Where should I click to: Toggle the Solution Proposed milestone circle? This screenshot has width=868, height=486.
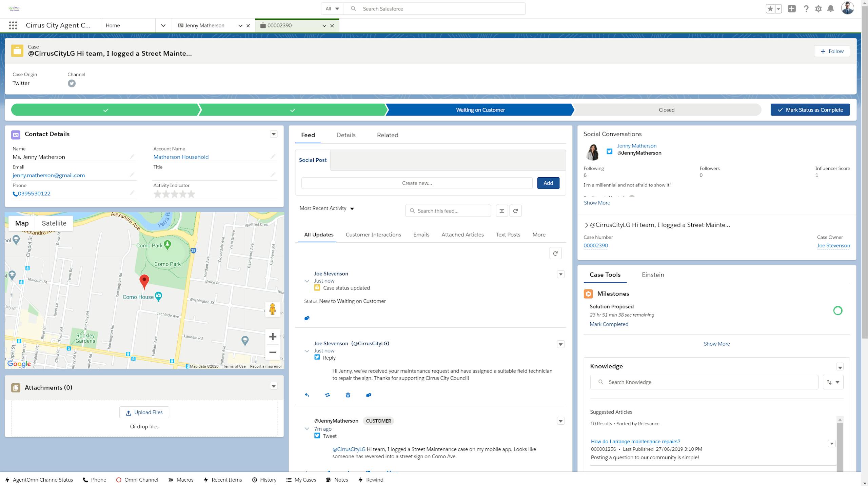click(x=837, y=310)
